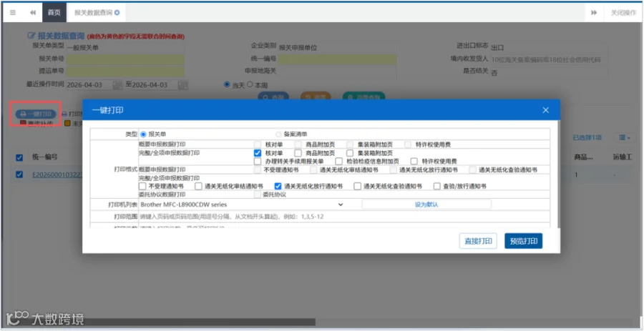Click the start date field 2026-04-03
This screenshot has height=331, width=644.
[89, 85]
